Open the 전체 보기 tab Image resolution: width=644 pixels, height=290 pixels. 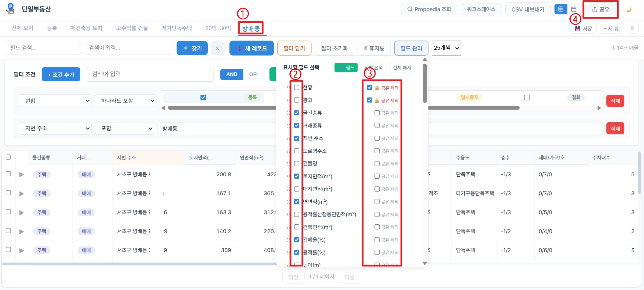[x=22, y=28]
